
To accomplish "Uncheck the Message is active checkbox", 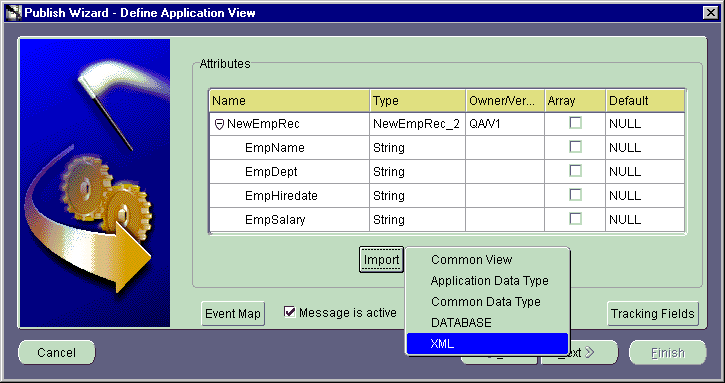I will (x=290, y=312).
